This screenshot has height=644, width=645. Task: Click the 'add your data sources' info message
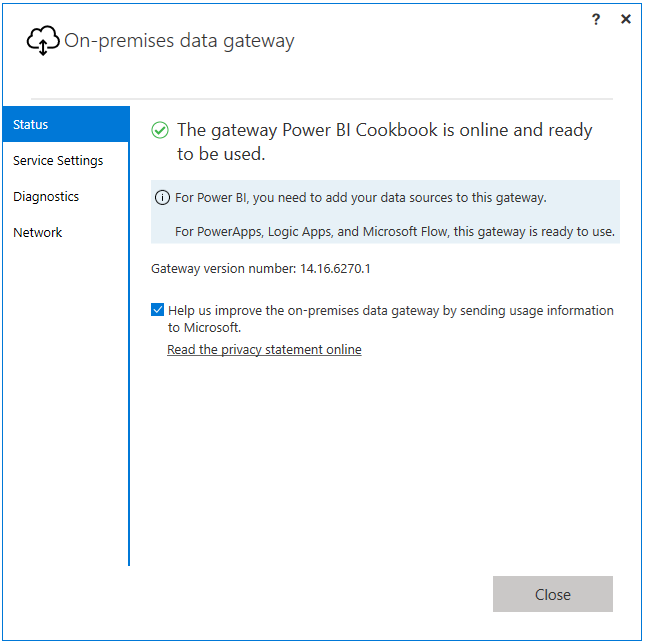tap(361, 198)
